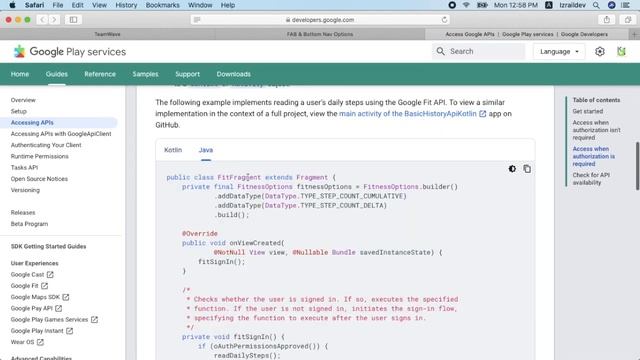Viewport: 640px width, 360px height.
Task: Click Safari back arrow button
Action: click(x=42, y=20)
